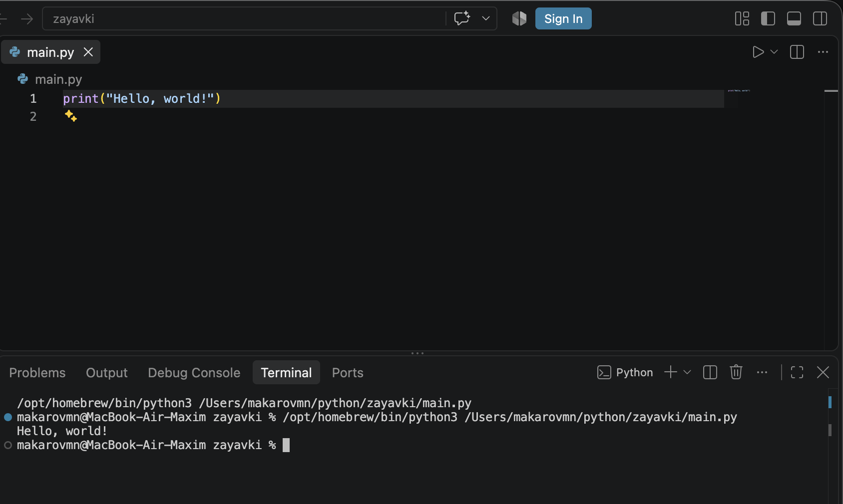843x504 pixels.
Task: Switch to the Problems tab
Action: [x=37, y=373]
